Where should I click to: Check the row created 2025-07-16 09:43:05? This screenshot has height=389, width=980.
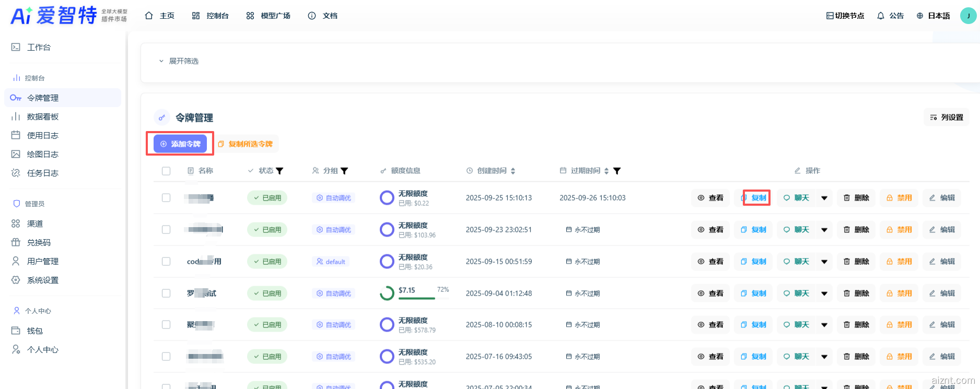point(166,357)
